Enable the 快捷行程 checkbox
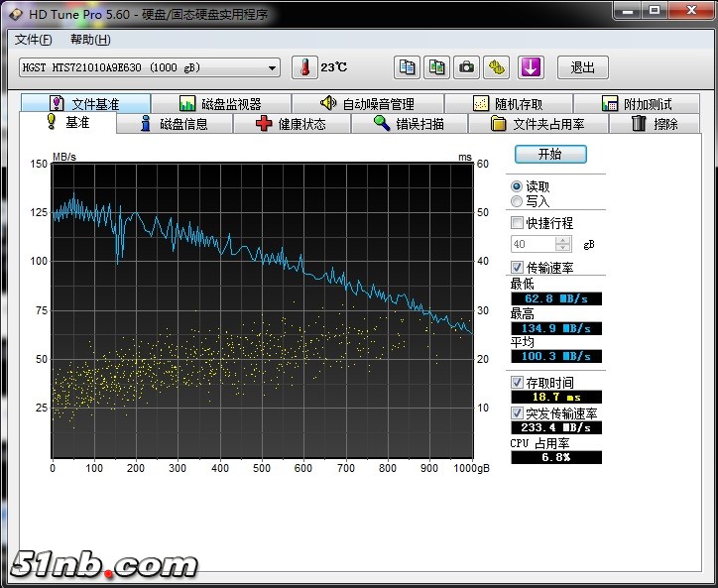 pos(517,223)
